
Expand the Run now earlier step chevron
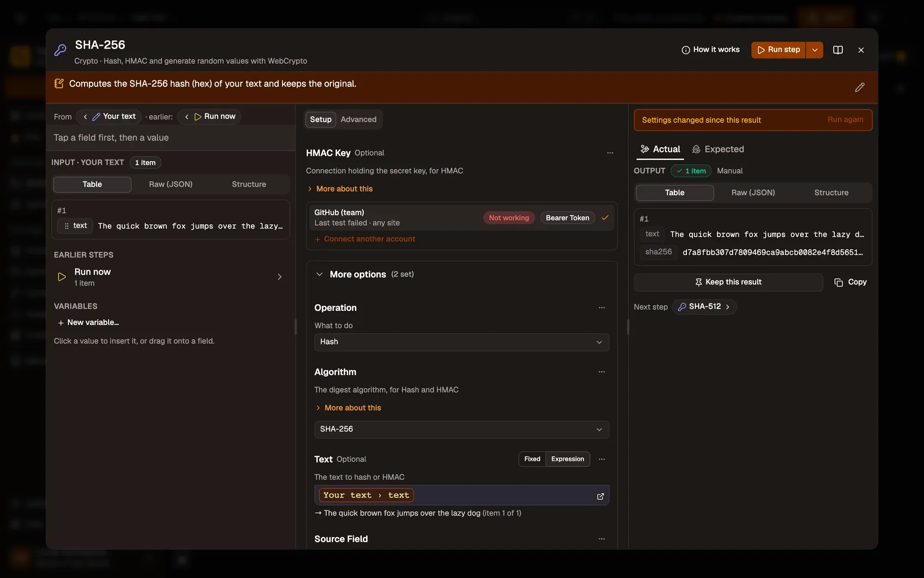[280, 277]
